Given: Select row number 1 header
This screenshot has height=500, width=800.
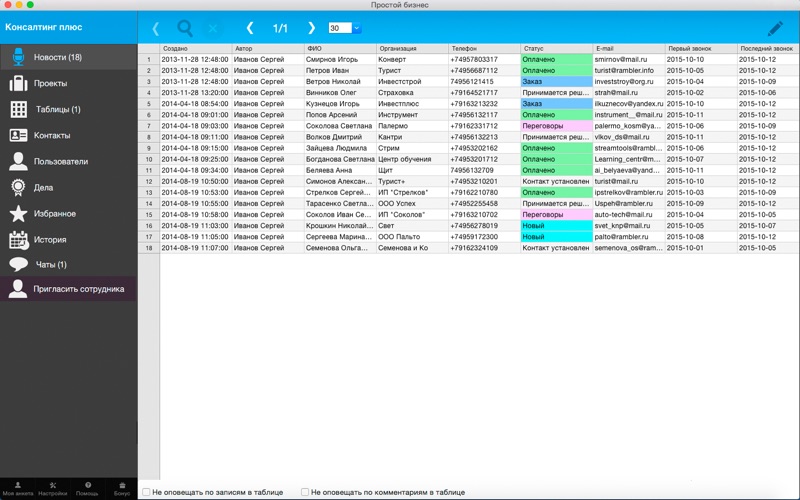Looking at the screenshot, I should click(149, 59).
